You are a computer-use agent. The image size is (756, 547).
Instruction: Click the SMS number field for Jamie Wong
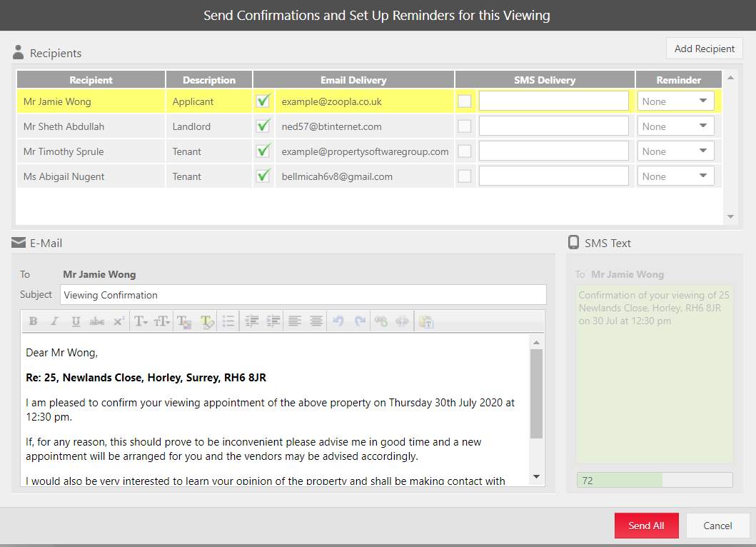pos(554,101)
